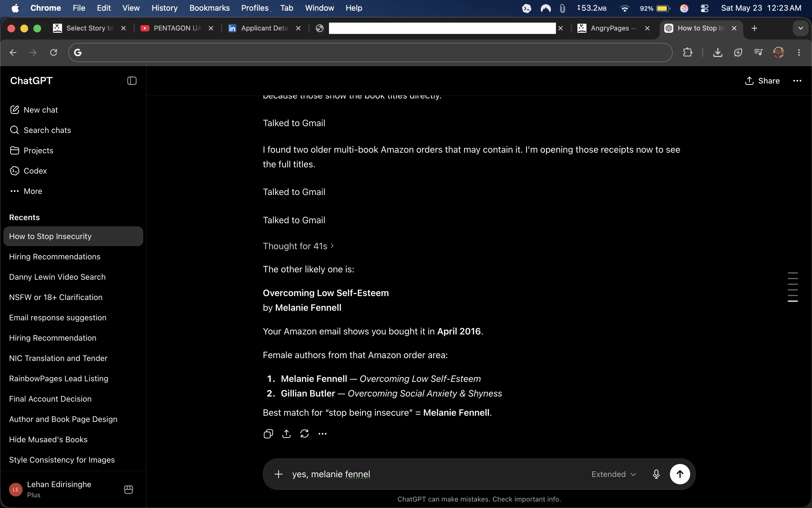Expand the 'Thought for 41s' details
The height and width of the screenshot is (508, 812).
click(298, 246)
